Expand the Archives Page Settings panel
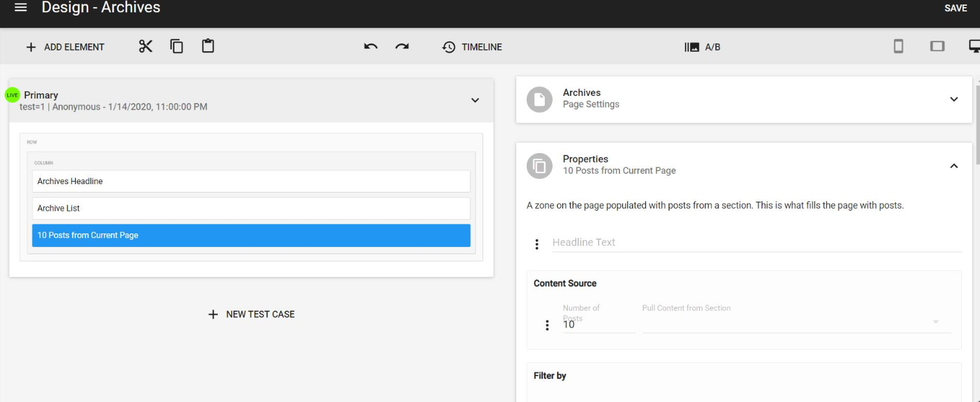 953,99
